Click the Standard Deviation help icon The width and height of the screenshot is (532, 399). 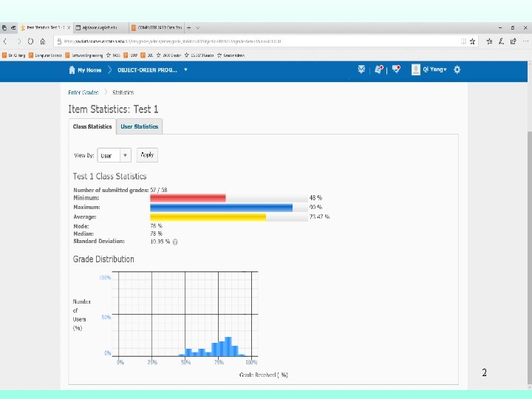coord(175,242)
